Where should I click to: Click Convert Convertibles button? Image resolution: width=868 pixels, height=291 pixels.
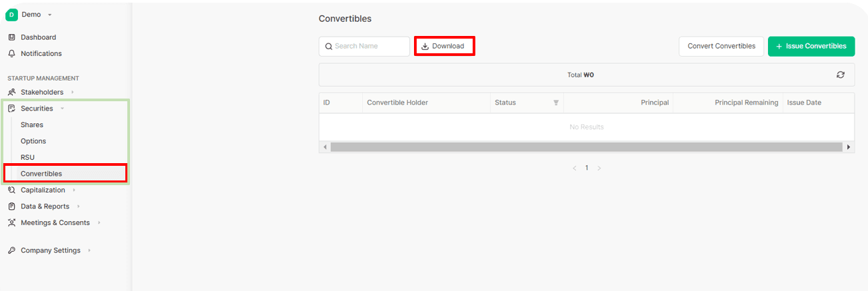pyautogui.click(x=721, y=46)
